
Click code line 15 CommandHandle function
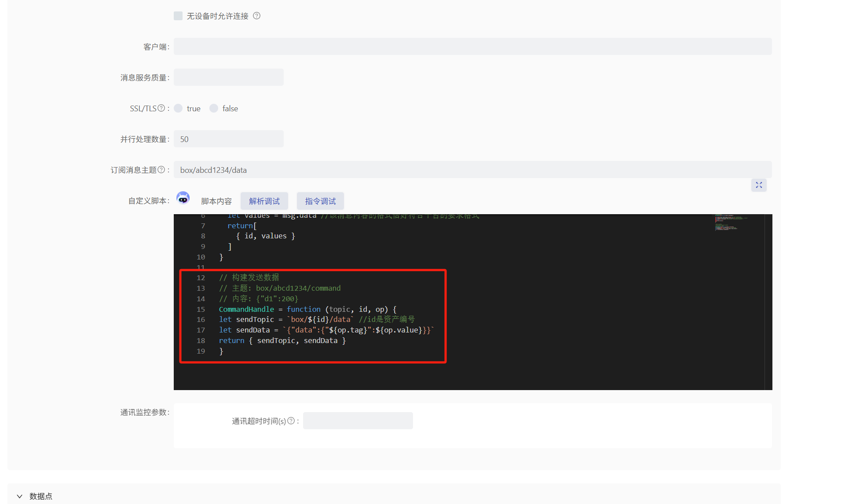(x=307, y=309)
